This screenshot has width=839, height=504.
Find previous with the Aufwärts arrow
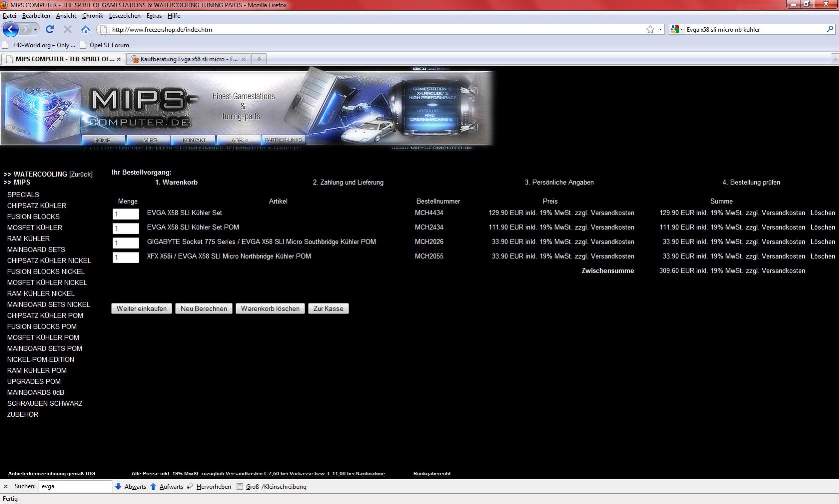tap(166, 486)
